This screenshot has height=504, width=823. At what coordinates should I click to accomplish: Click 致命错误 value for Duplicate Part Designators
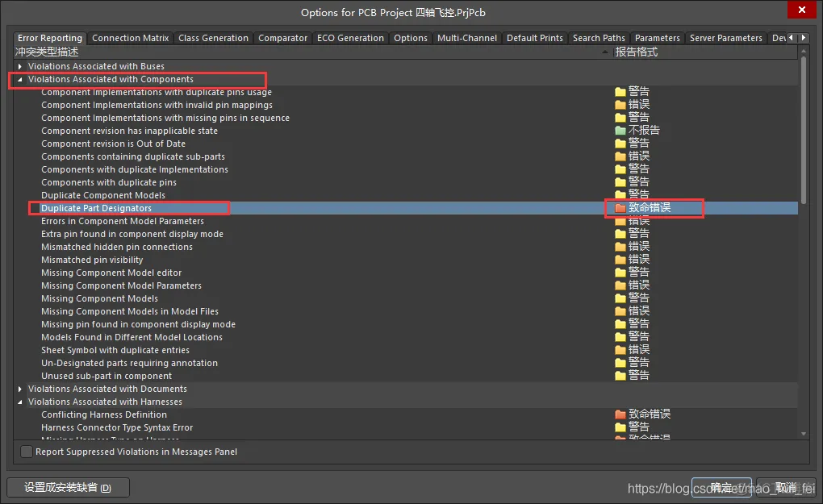click(x=650, y=208)
